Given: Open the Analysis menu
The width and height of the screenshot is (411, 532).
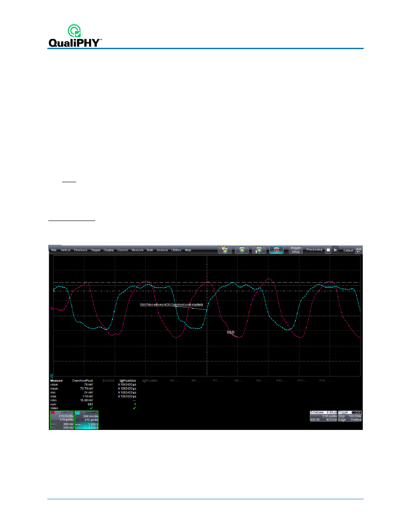Looking at the screenshot, I should point(162,250).
